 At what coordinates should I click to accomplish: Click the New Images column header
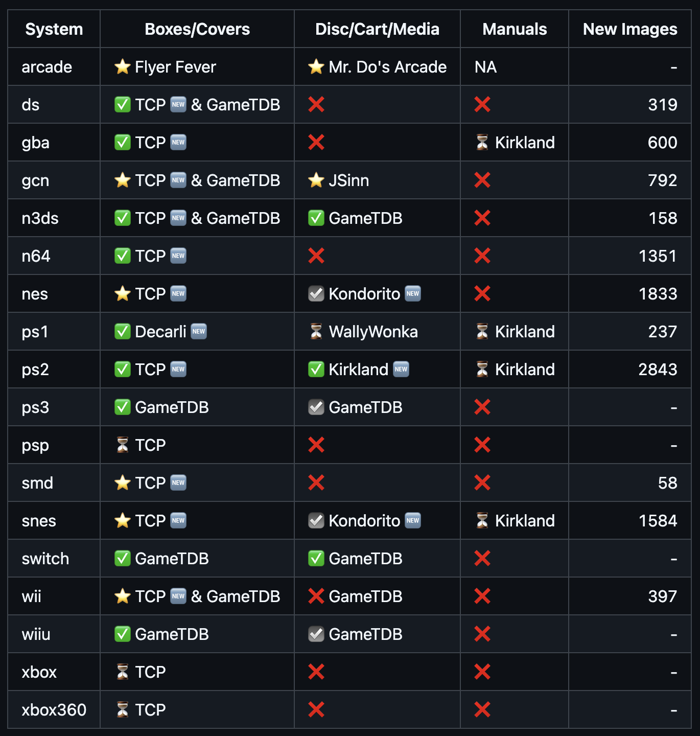click(x=630, y=29)
